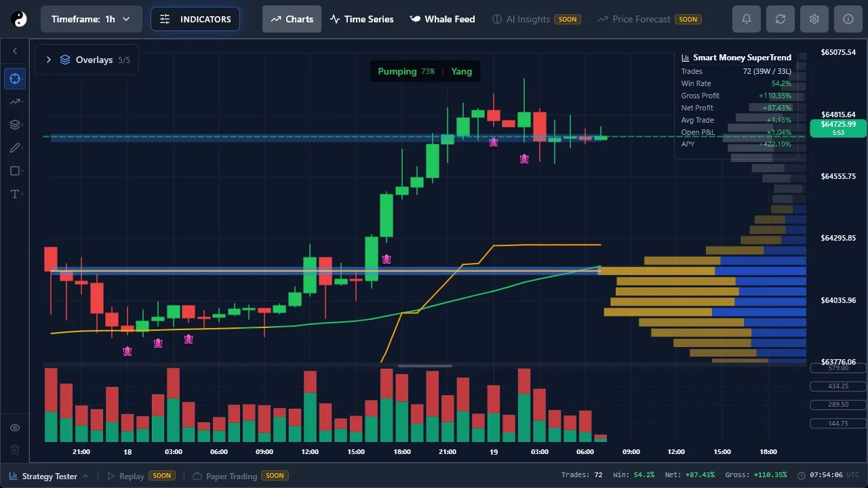Image resolution: width=868 pixels, height=488 pixels.
Task: Click the $64295.85 price axis label
Action: coord(838,238)
